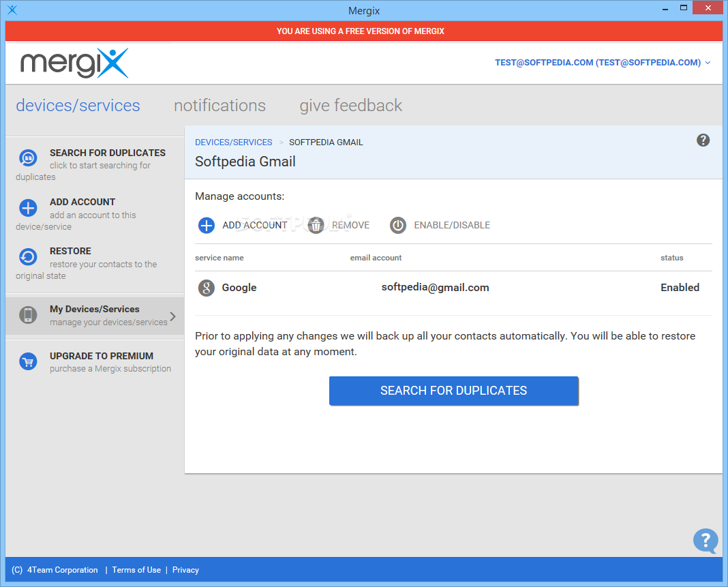Expand the TEST@SOFTPEDIA.COM account dropdown arrow
Image resolution: width=728 pixels, height=587 pixels.
[x=708, y=63]
